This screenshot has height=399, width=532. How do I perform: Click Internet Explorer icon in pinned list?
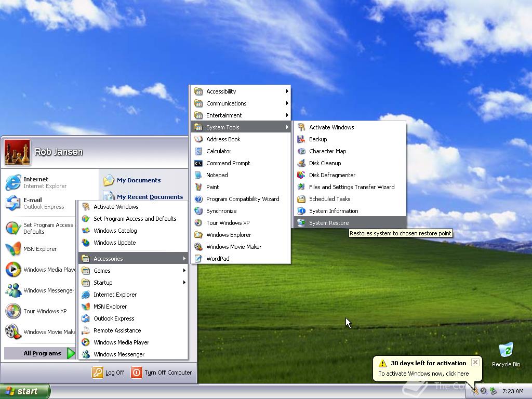[x=13, y=182]
